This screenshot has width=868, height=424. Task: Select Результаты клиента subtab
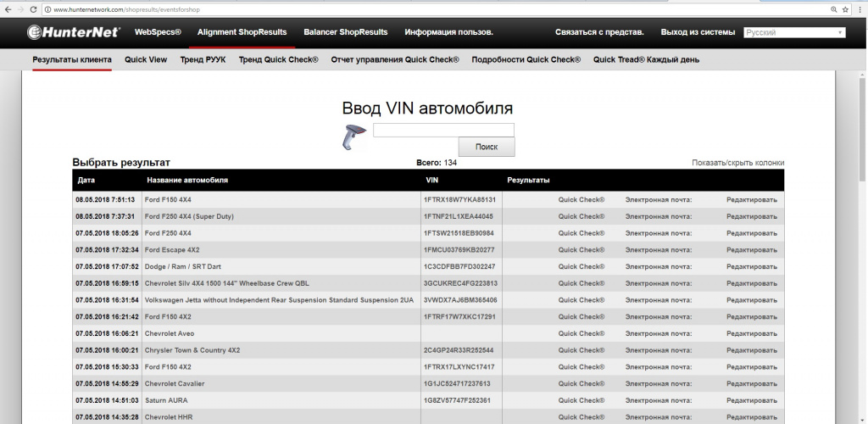(x=72, y=59)
